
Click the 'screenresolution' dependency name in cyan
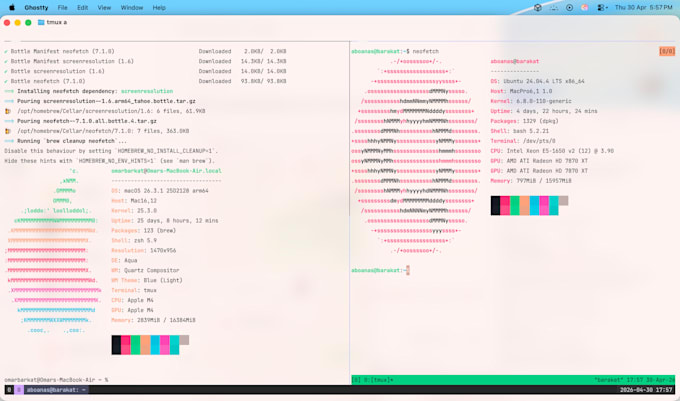click(147, 91)
